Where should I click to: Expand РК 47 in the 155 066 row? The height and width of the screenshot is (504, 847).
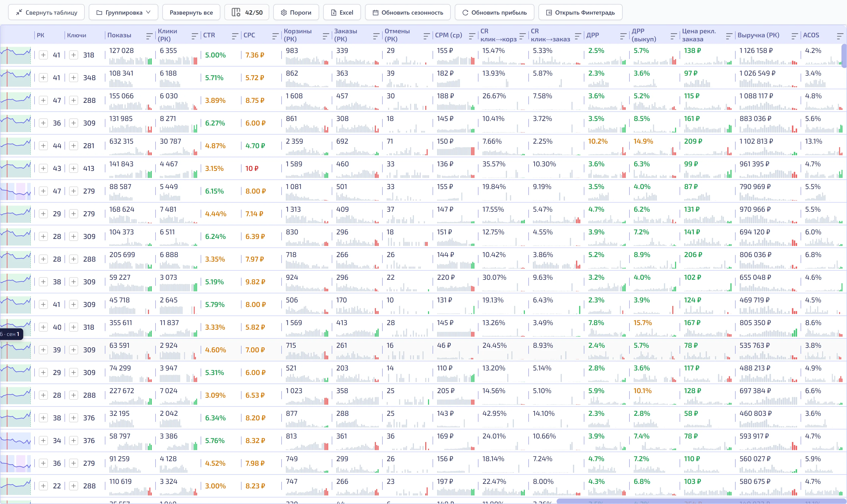(43, 101)
